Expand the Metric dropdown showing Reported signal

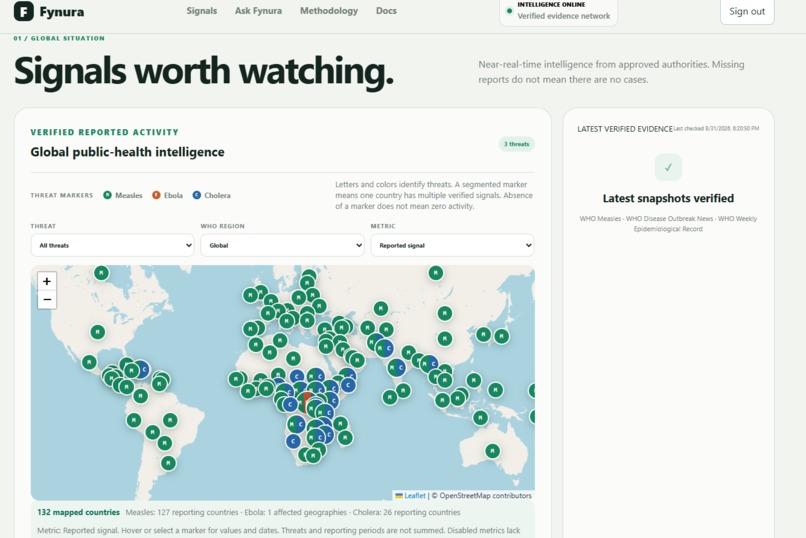(x=452, y=245)
